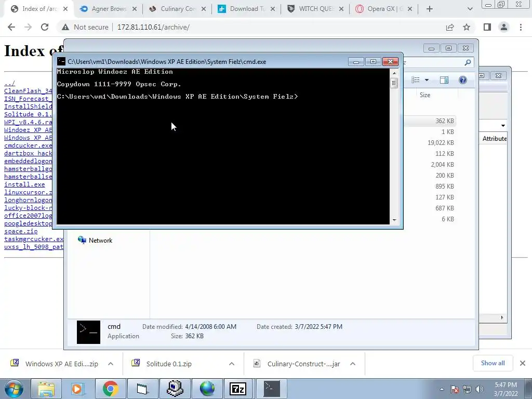Launch Windows Media Player from taskbar

pos(77,389)
